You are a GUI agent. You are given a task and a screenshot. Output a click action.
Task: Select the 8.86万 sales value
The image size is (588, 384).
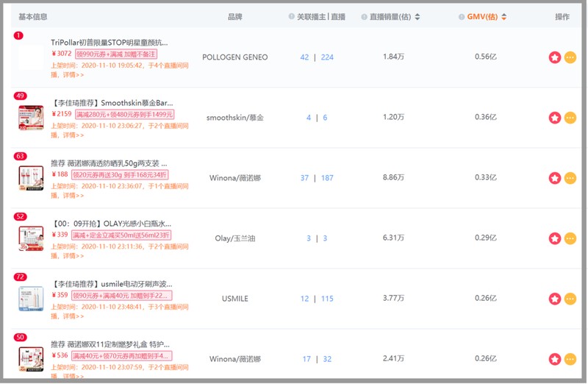click(x=393, y=177)
